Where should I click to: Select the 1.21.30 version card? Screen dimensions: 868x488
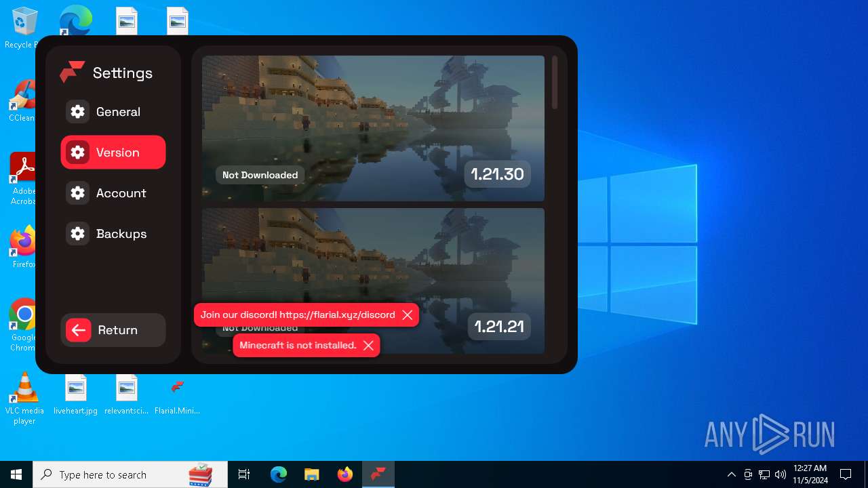[373, 128]
